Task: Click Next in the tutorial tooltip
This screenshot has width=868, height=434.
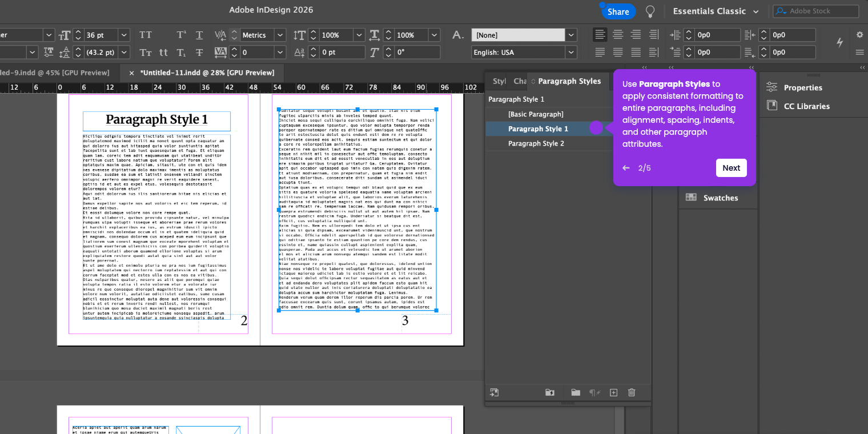Action: click(x=731, y=168)
